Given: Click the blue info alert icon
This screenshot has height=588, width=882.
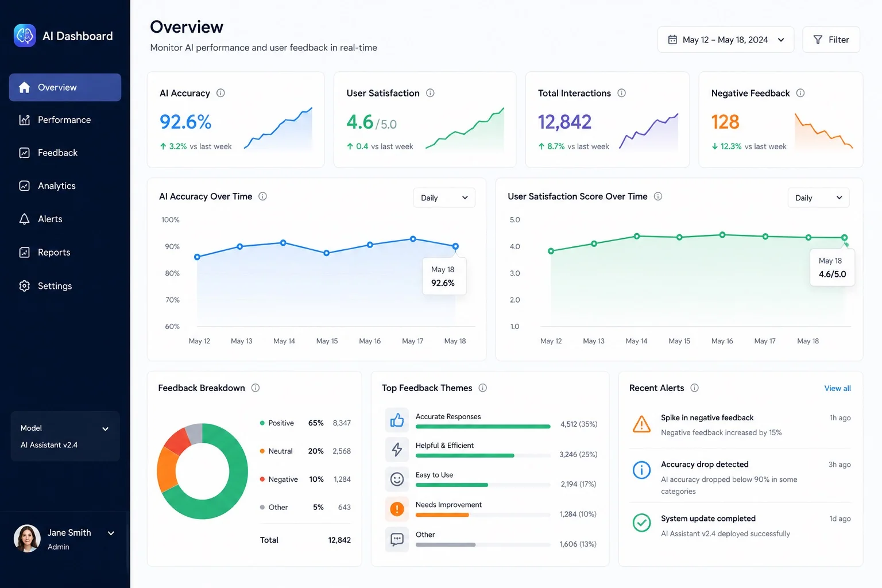Looking at the screenshot, I should pyautogui.click(x=641, y=470).
